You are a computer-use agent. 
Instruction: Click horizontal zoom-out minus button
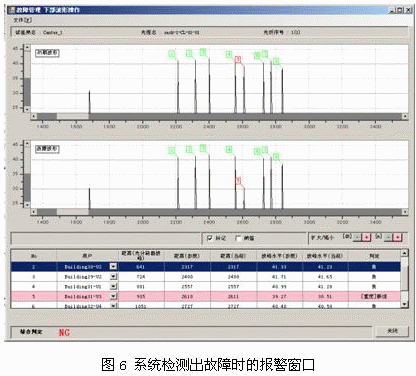click(357, 237)
